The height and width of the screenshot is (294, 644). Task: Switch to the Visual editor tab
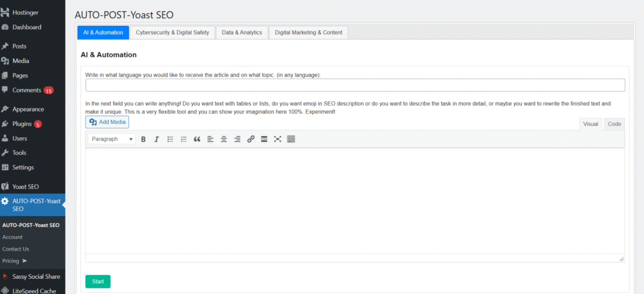(x=591, y=124)
